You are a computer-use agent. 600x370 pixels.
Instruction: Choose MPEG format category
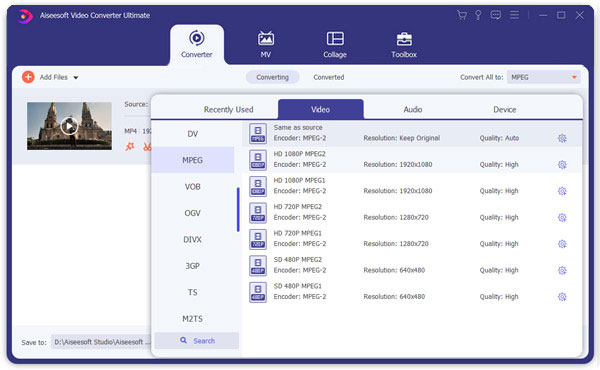click(192, 160)
